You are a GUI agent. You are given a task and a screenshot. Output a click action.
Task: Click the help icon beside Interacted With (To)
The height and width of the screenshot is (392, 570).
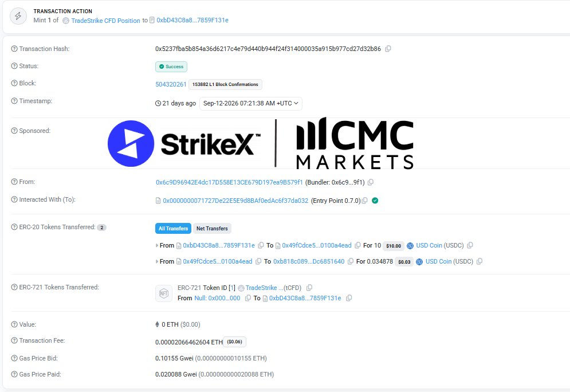[14, 199]
